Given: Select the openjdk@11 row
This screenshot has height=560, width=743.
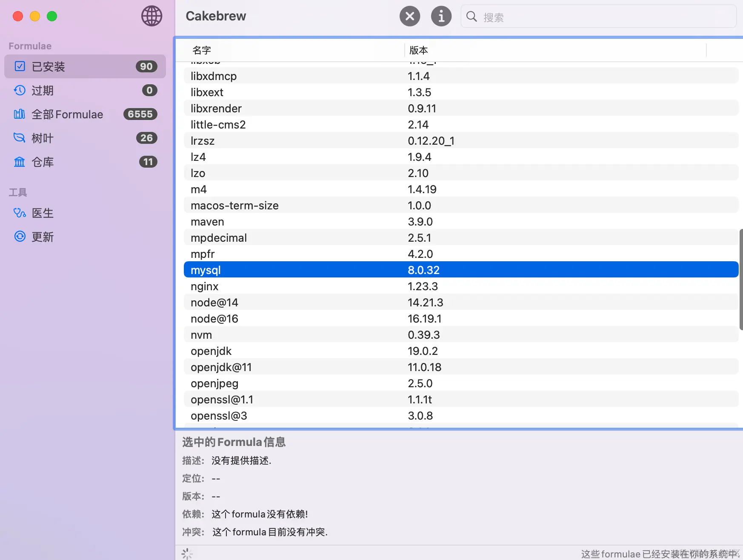Looking at the screenshot, I should [461, 367].
